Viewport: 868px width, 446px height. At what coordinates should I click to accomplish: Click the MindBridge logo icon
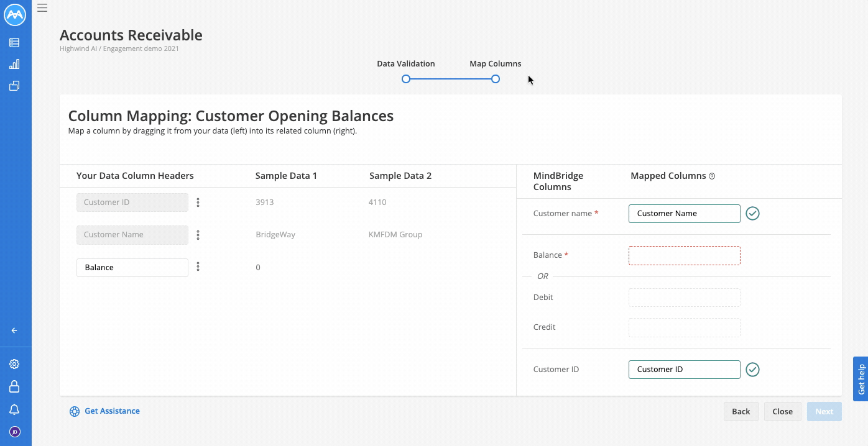tap(15, 14)
